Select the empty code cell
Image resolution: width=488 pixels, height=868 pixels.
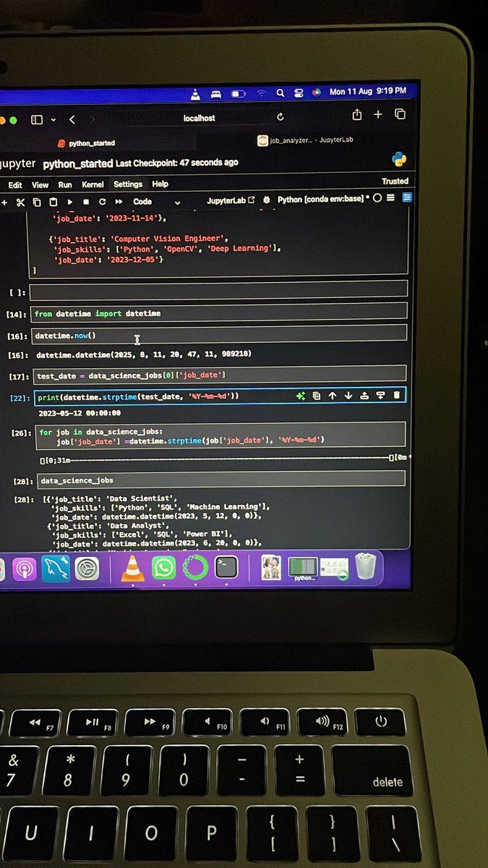[x=218, y=290]
